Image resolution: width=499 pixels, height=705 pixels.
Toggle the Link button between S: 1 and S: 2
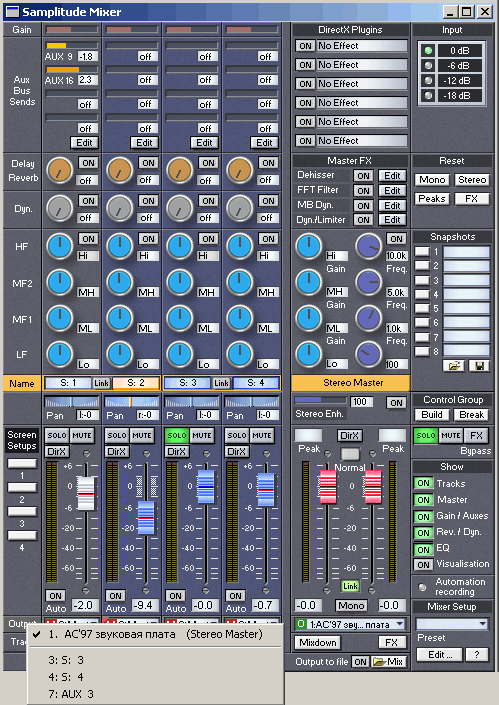(102, 383)
